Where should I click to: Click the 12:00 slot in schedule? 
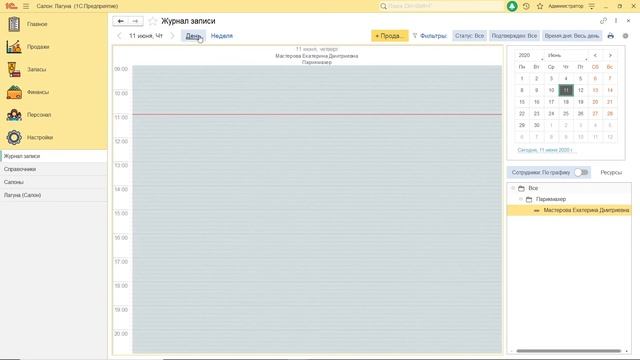click(317, 141)
